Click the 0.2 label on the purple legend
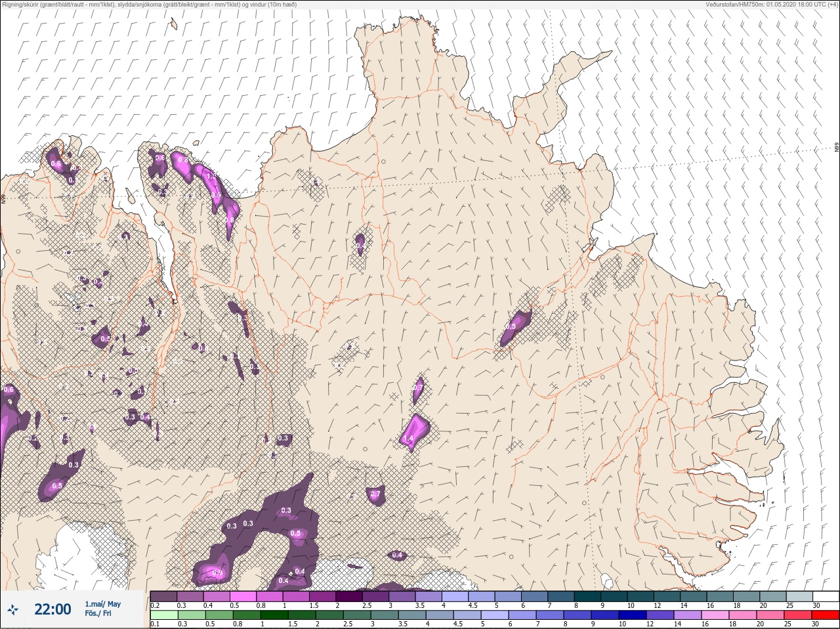Viewport: 840px width, 629px height. (155, 605)
